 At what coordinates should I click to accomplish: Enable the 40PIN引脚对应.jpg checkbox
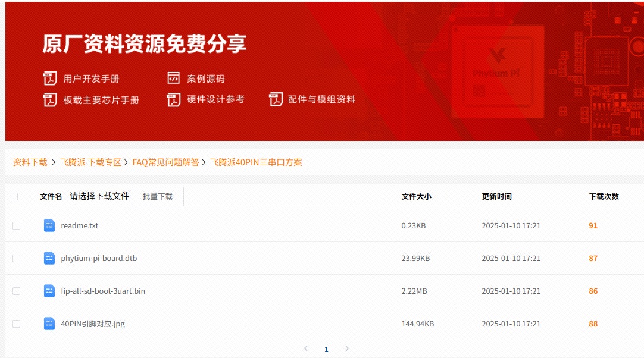(17, 324)
